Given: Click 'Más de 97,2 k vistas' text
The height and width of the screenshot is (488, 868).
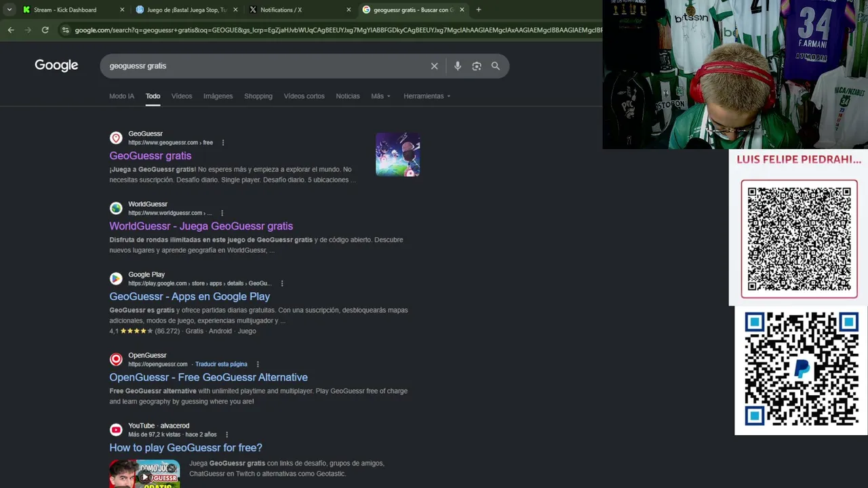Looking at the screenshot, I should point(155,434).
